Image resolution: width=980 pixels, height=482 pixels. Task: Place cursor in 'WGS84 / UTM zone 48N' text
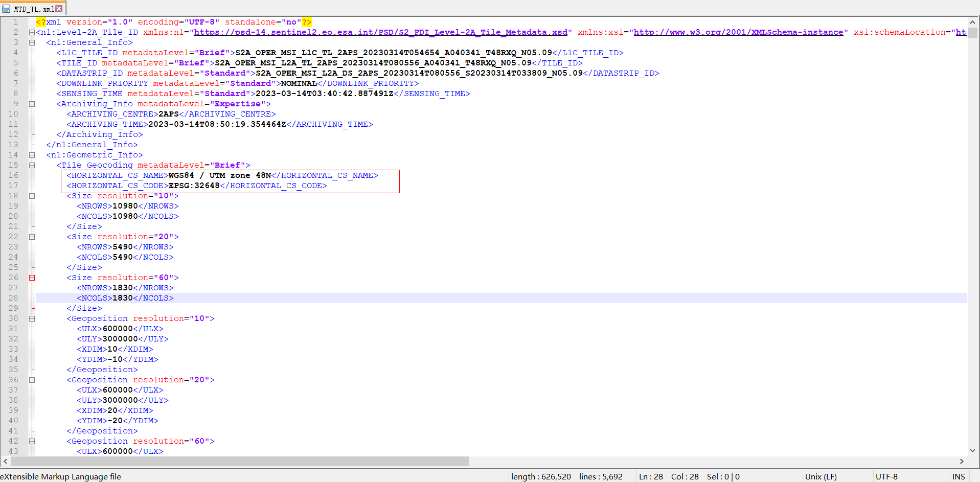coord(220,175)
